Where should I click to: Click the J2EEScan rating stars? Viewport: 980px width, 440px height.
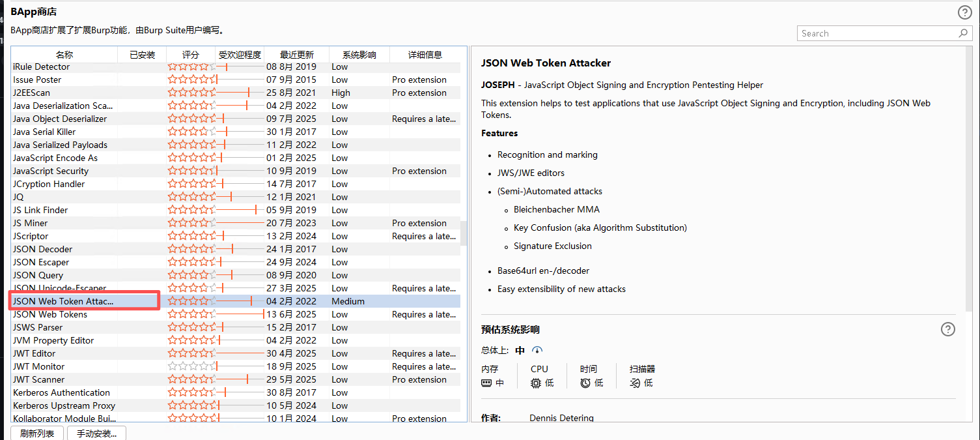click(x=191, y=93)
